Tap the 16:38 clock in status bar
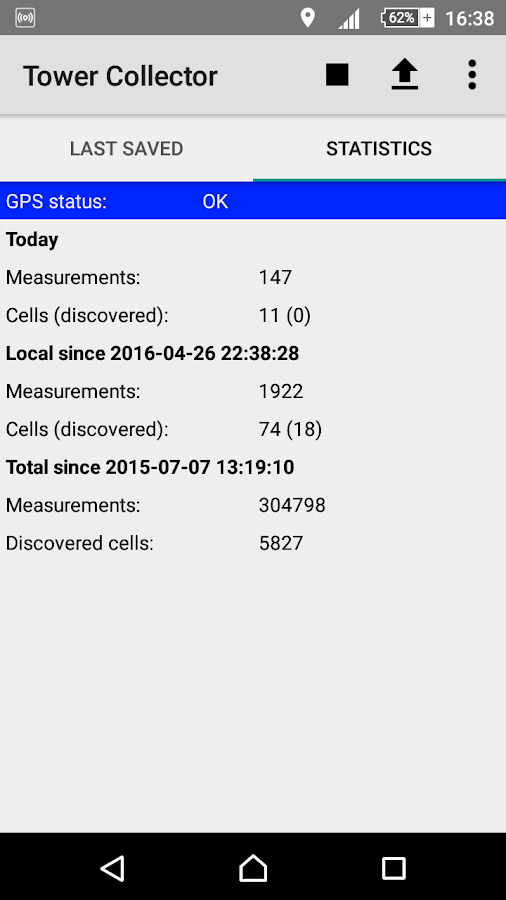The image size is (506, 900). tap(470, 18)
